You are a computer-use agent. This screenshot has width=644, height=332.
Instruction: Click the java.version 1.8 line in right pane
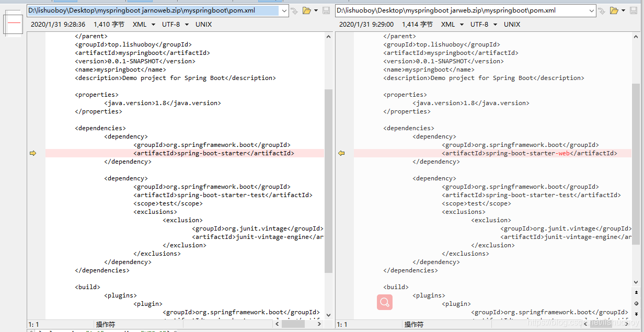471,103
